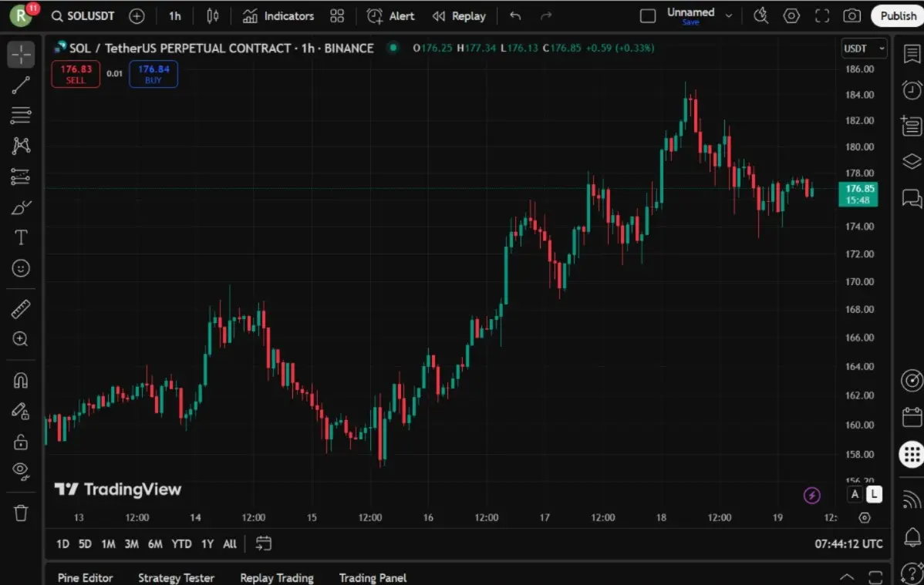Set range to 6M

[x=155, y=543]
